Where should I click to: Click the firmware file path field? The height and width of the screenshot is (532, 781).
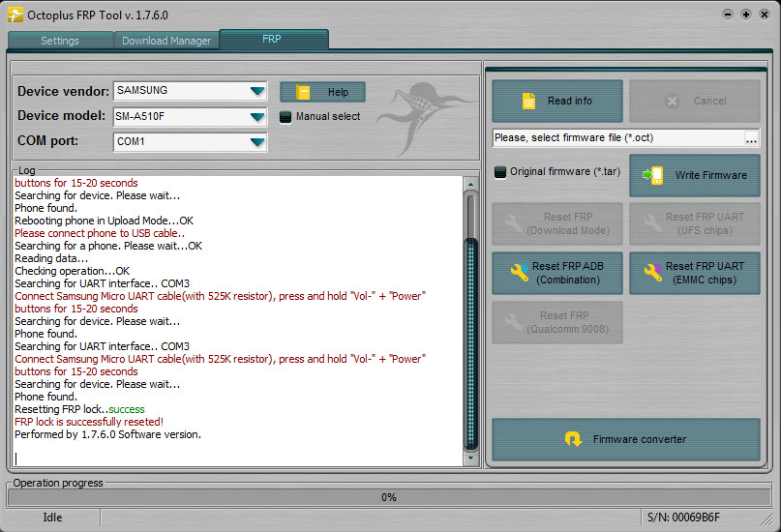point(618,138)
